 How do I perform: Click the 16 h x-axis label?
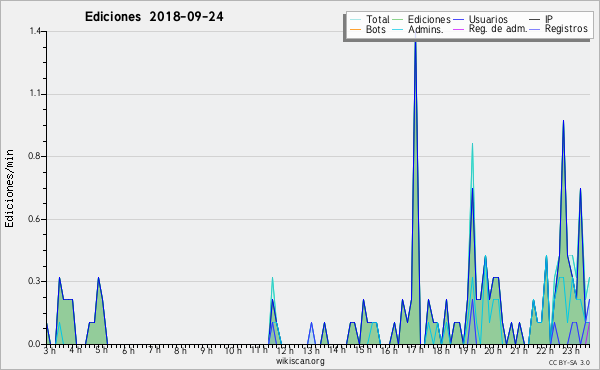[390, 351]
